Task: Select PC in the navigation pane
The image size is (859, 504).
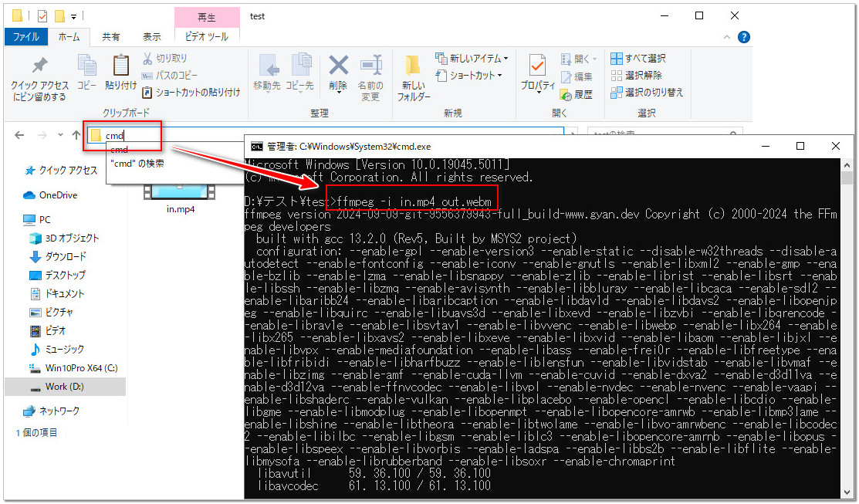Action: [37, 220]
